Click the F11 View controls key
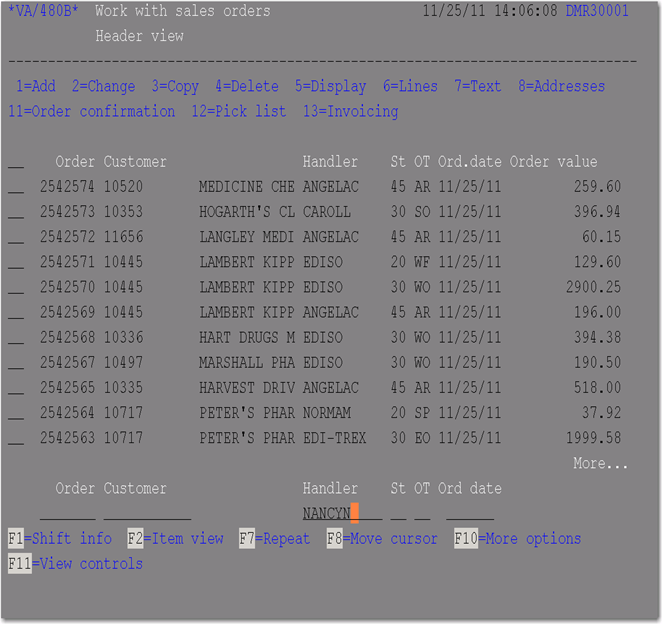The width and height of the screenshot is (662, 624). [x=75, y=564]
